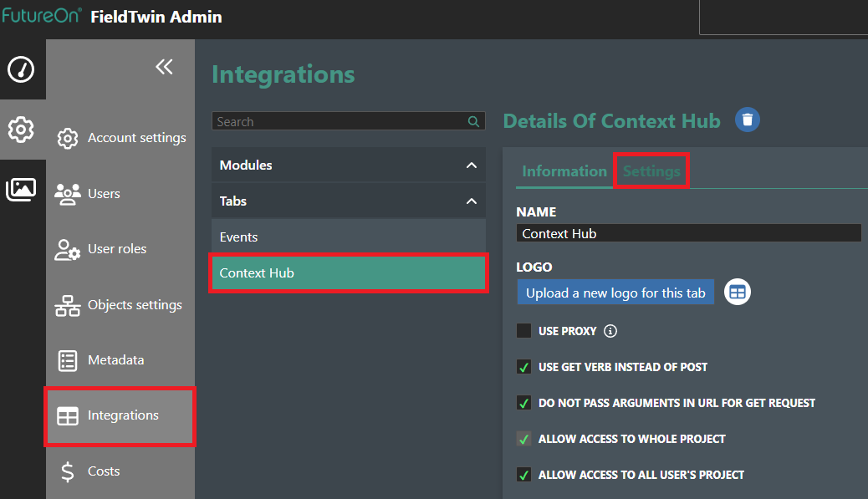Click the FieldTwin Admin title

156,17
